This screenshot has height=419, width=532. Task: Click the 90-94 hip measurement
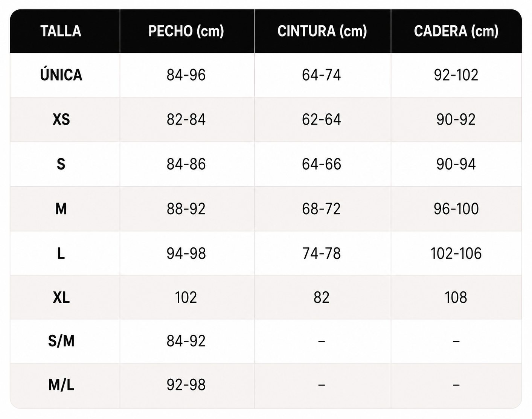pos(456,164)
